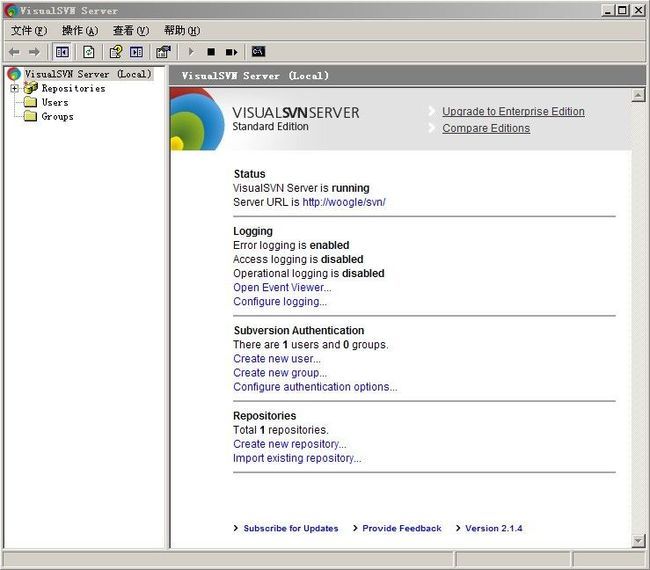Click the Groups folder icon
This screenshot has height=570, width=650.
[x=30, y=116]
